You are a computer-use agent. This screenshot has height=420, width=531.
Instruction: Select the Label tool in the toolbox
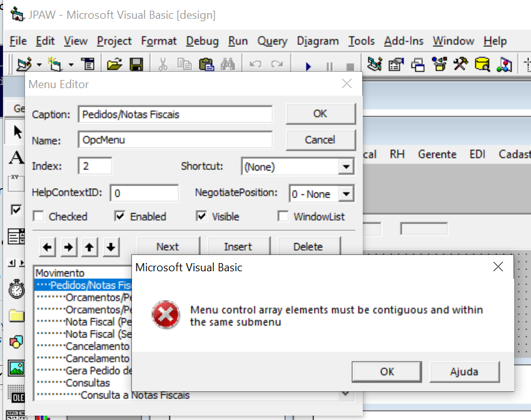tap(16, 157)
